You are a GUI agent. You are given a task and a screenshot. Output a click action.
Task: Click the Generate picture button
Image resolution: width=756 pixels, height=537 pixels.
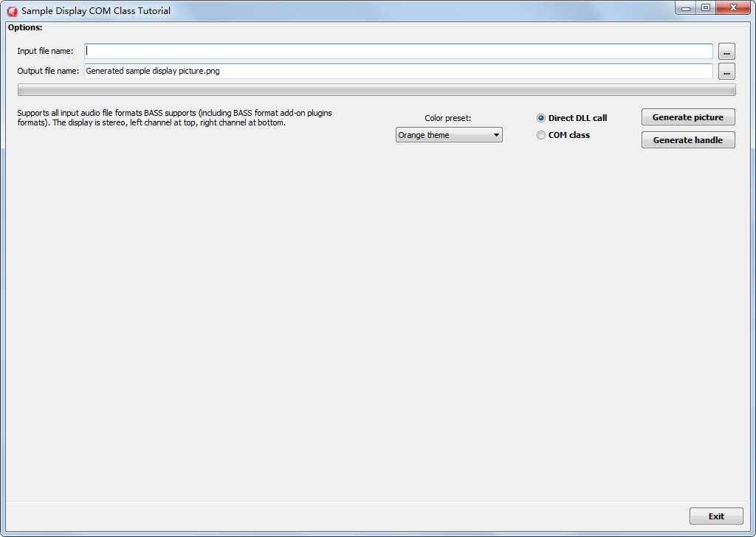(x=687, y=117)
